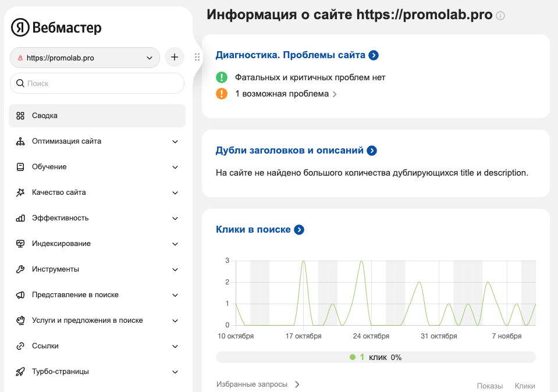Click the Сводка grid icon

(20, 116)
